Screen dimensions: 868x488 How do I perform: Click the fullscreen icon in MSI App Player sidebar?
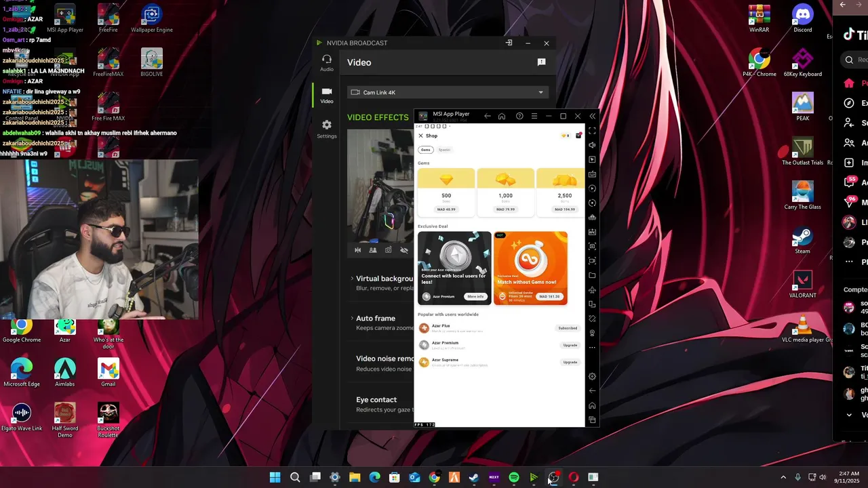(592, 131)
